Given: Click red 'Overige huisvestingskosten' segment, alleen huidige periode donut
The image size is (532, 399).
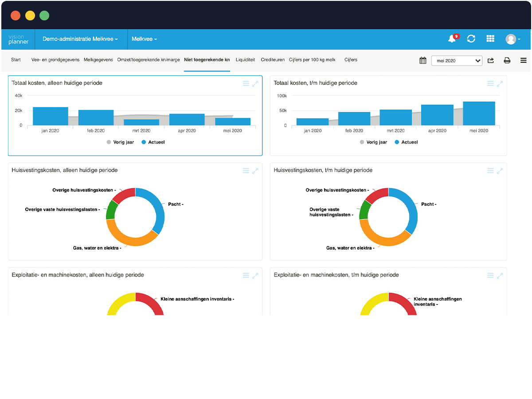Looking at the screenshot, I should [x=125, y=194].
